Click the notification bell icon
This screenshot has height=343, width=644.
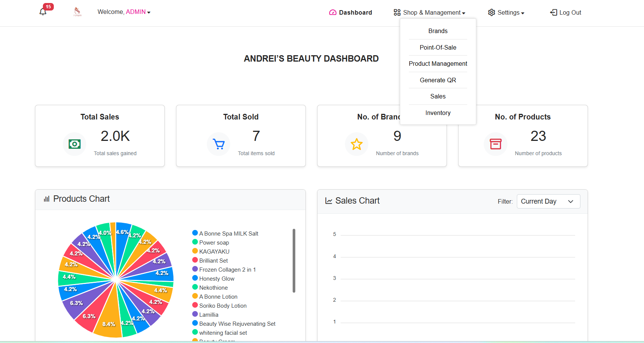click(x=43, y=12)
